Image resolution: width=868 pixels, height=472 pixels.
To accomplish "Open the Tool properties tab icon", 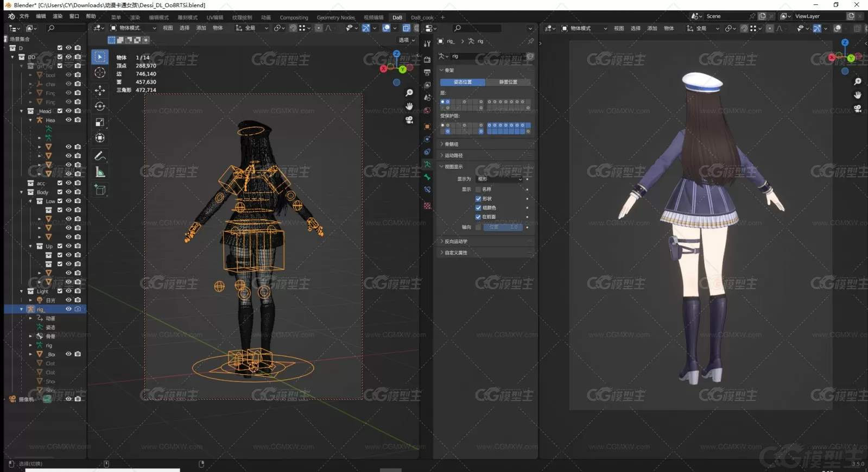I will tap(427, 43).
